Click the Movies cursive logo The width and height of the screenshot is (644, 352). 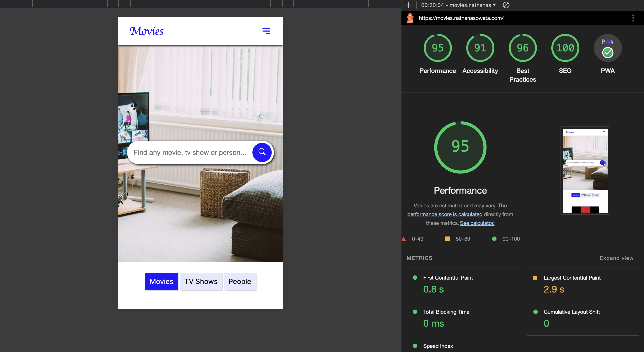click(x=147, y=31)
